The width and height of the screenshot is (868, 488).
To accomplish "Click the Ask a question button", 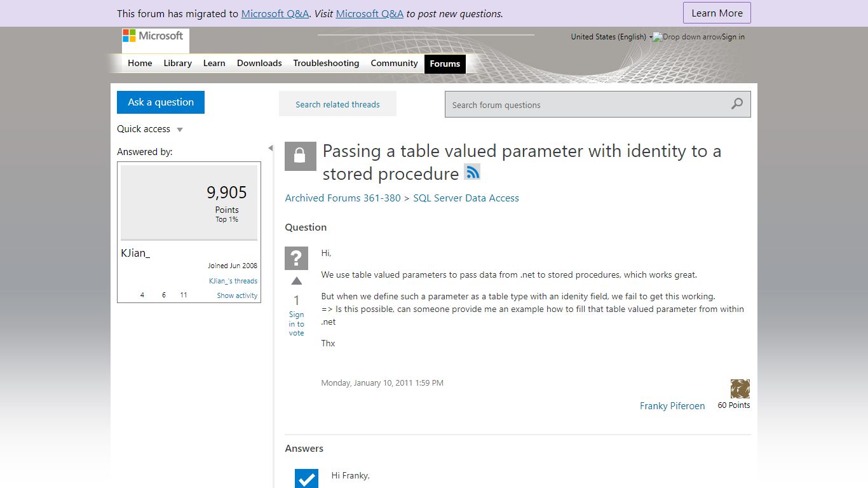I will (161, 102).
